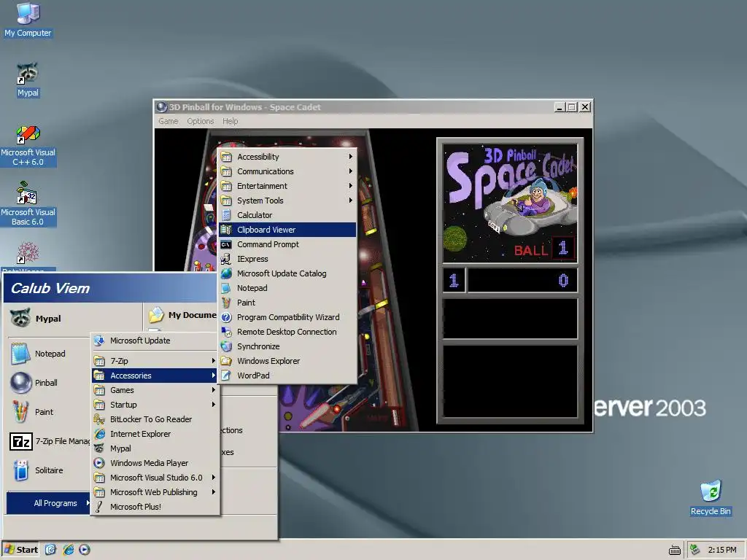Screen dimensions: 747x560
Task: Open Microsoft Update Catalog entry
Action: (287, 273)
